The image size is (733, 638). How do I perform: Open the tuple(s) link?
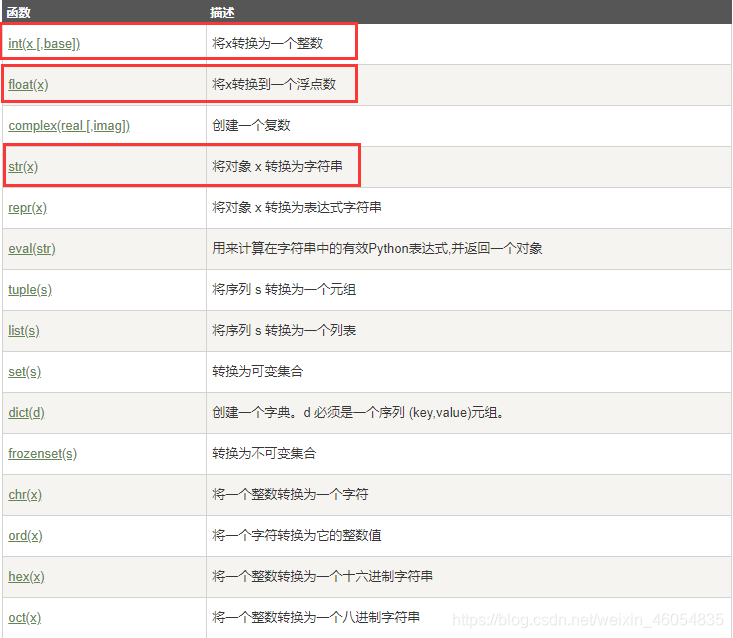[x=30, y=290]
